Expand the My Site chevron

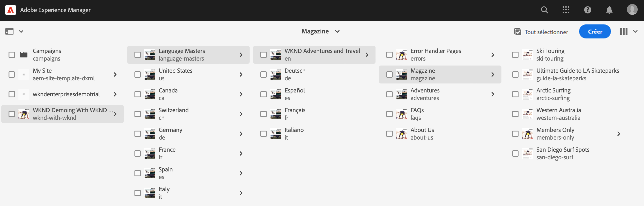tap(115, 74)
